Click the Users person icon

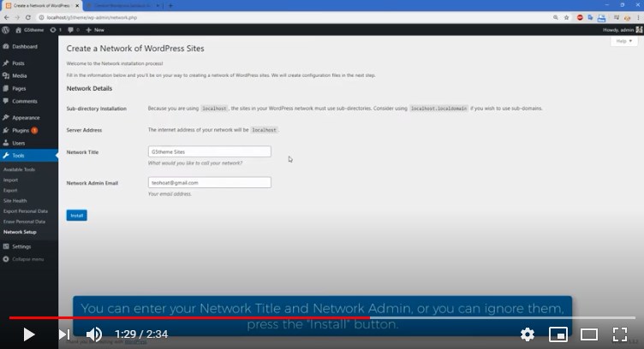6,143
